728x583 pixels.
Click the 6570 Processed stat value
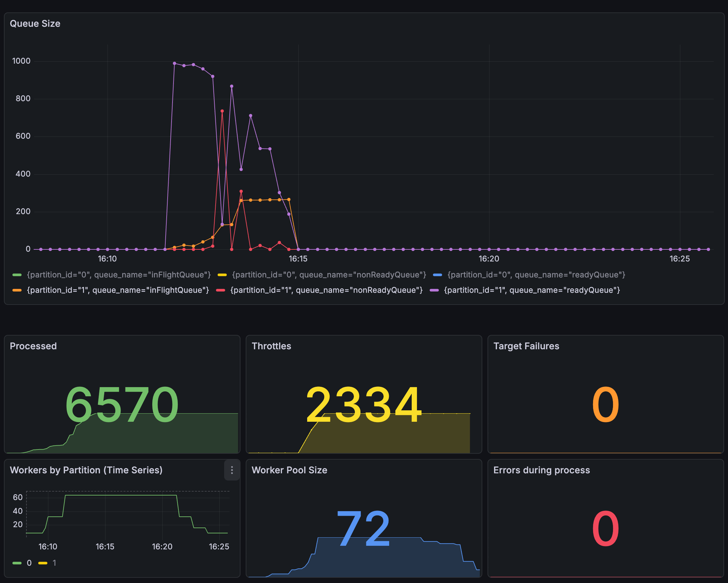(x=122, y=404)
